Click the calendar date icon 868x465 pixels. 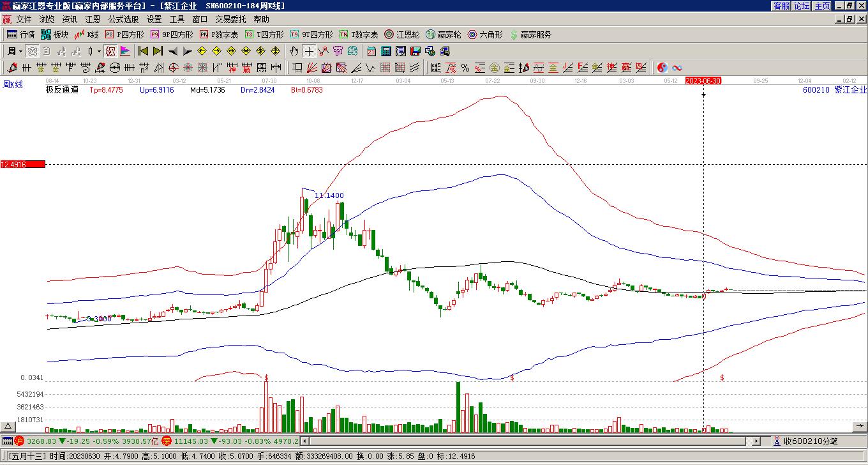pyautogui.click(x=371, y=51)
